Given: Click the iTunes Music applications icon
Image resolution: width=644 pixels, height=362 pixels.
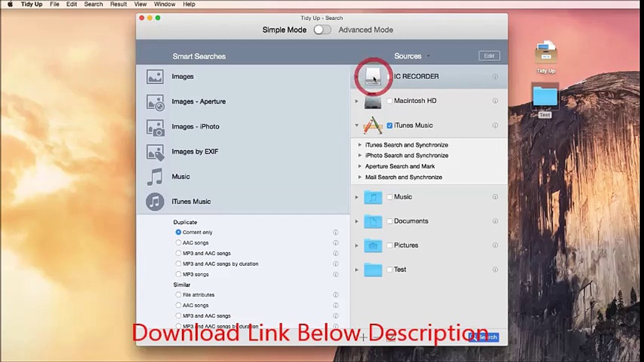Looking at the screenshot, I should pyautogui.click(x=373, y=126).
